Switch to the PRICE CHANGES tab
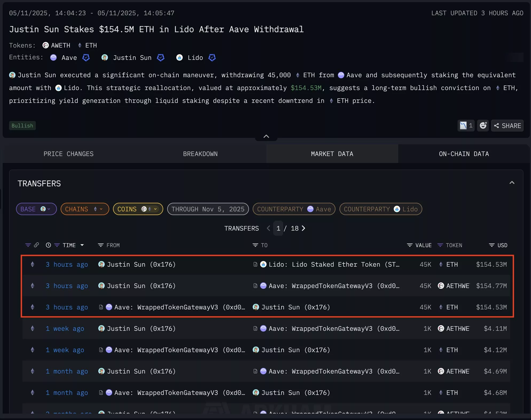 tap(68, 154)
